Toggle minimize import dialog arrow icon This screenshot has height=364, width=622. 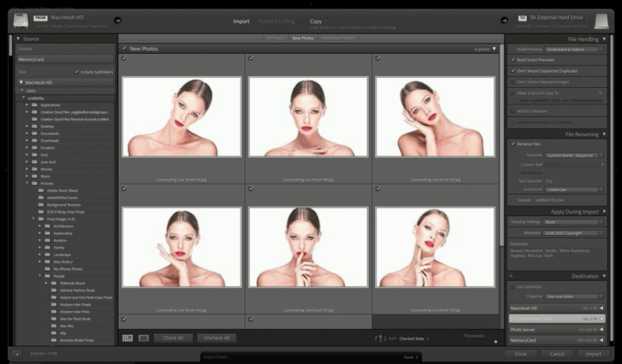[x=17, y=353]
